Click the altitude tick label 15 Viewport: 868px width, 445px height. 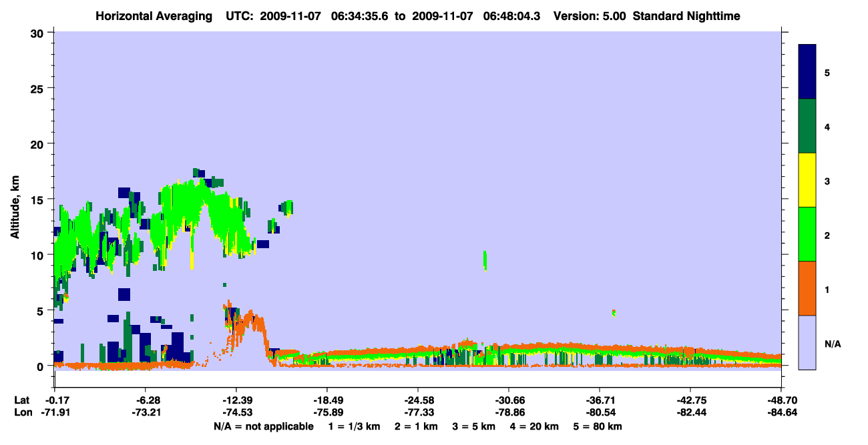pos(39,199)
